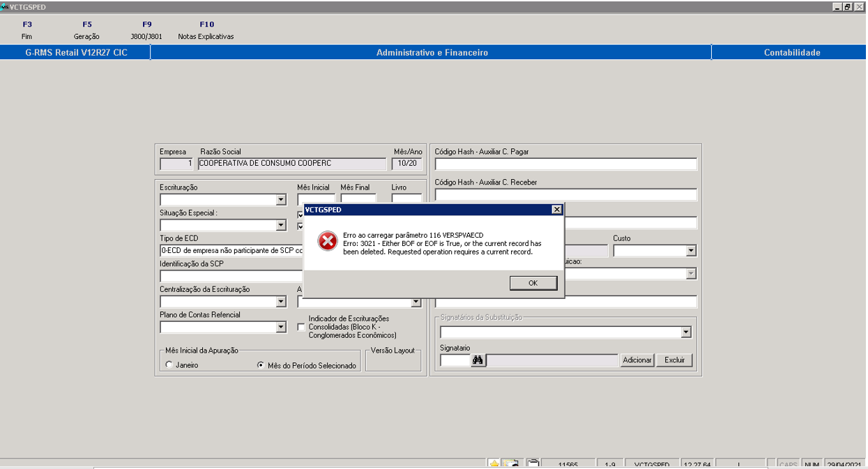Click F9 J800/J801 menu command
868x469 pixels.
(x=146, y=30)
